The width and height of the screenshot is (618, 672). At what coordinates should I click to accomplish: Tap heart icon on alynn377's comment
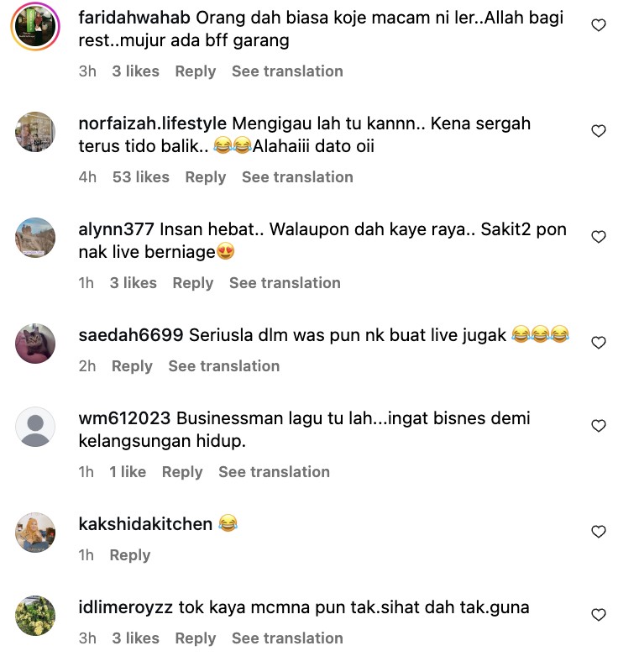pyautogui.click(x=599, y=237)
